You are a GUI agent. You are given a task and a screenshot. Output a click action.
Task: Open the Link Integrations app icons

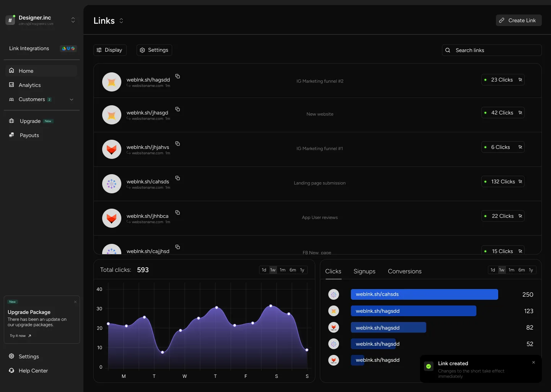click(68, 48)
